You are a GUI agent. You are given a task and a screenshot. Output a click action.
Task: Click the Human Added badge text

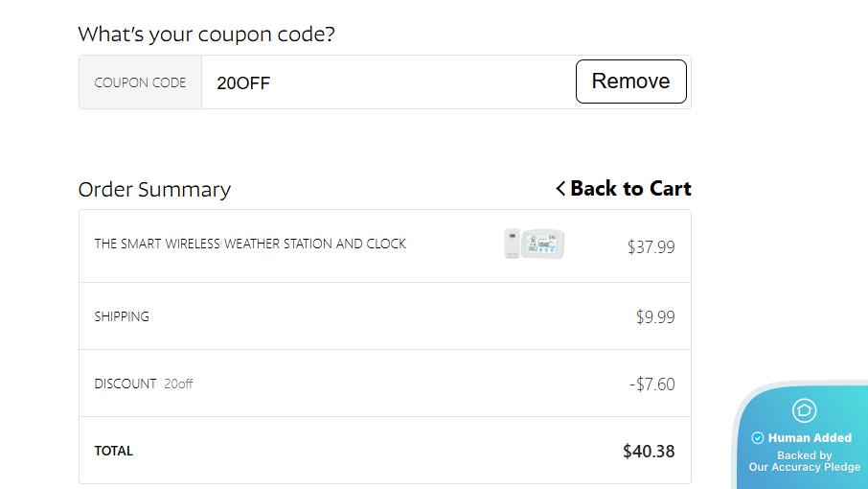tap(810, 438)
